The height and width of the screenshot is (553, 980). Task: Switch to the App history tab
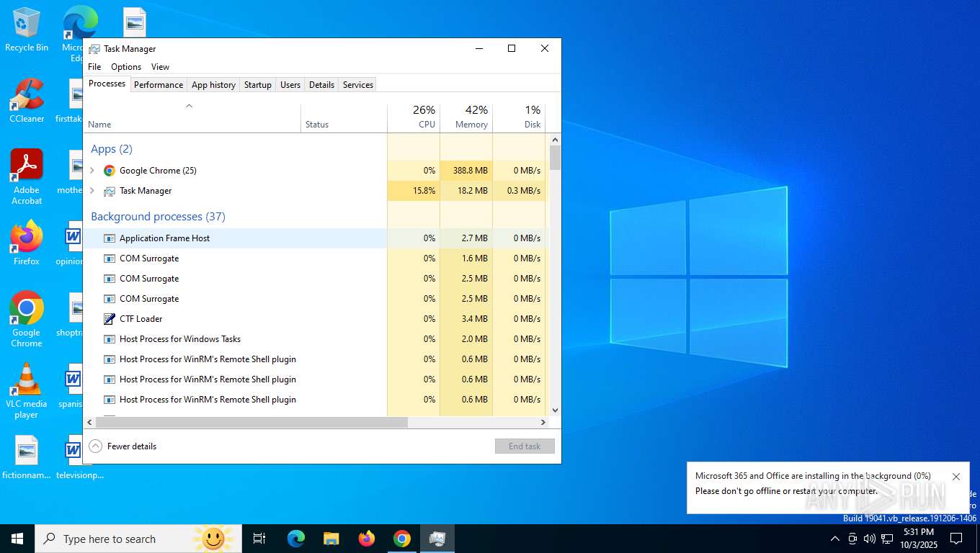(x=213, y=85)
